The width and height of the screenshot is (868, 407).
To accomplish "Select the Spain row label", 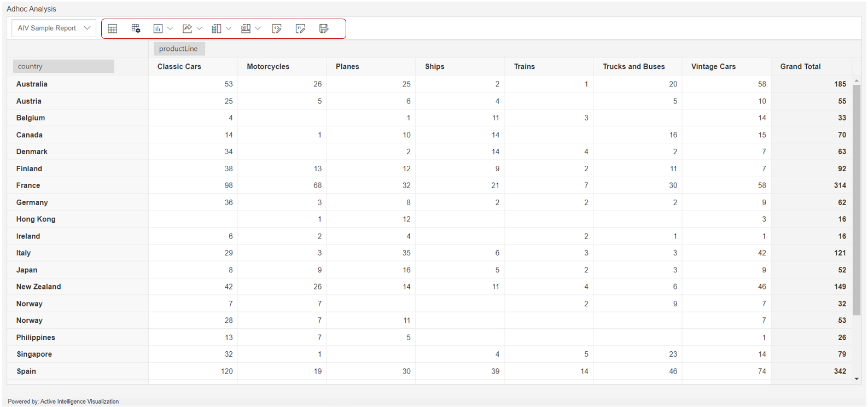I will (26, 371).
